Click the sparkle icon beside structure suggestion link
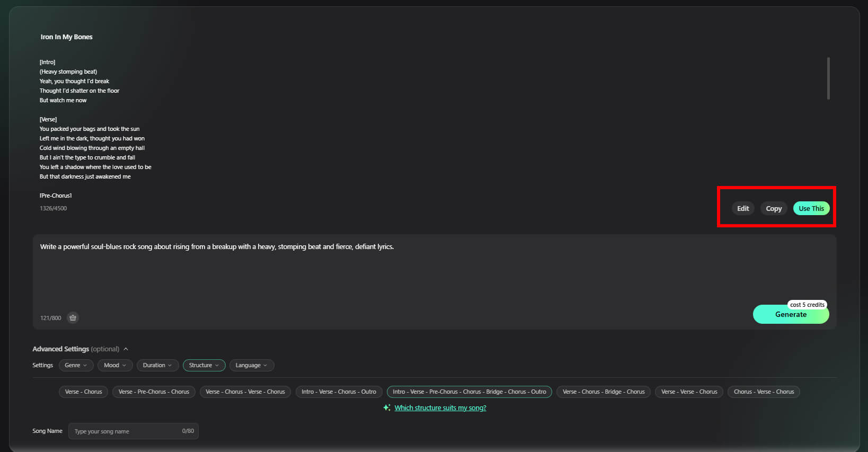 (x=387, y=407)
